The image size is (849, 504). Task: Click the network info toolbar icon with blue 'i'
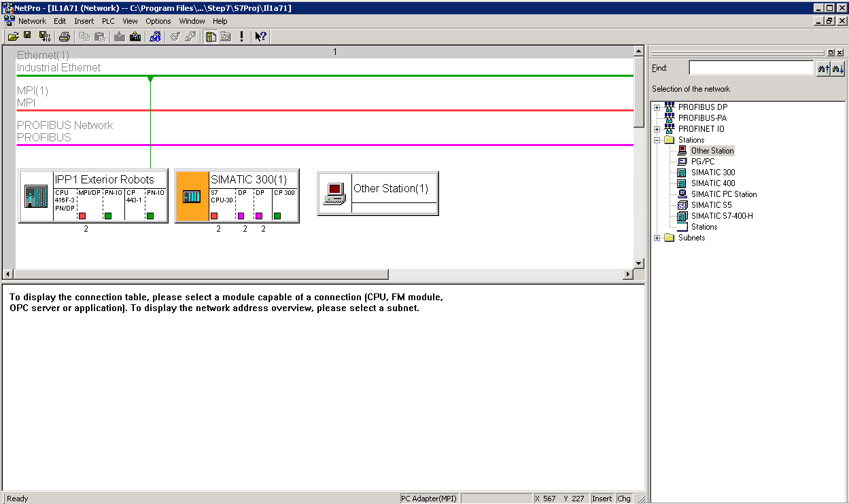[155, 36]
